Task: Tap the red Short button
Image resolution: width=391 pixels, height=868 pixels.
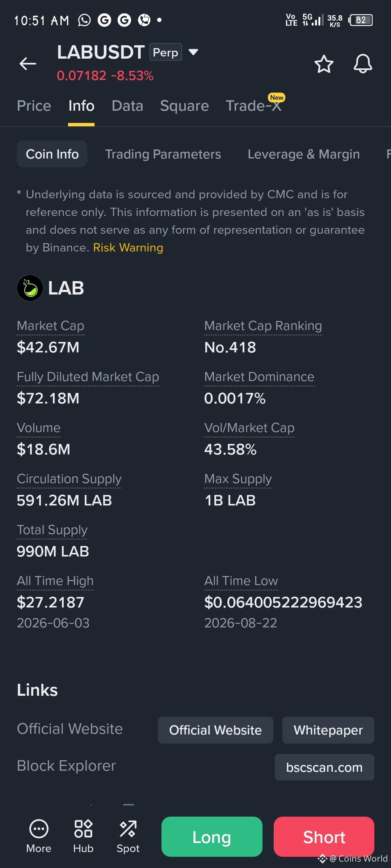Action: pos(324,837)
